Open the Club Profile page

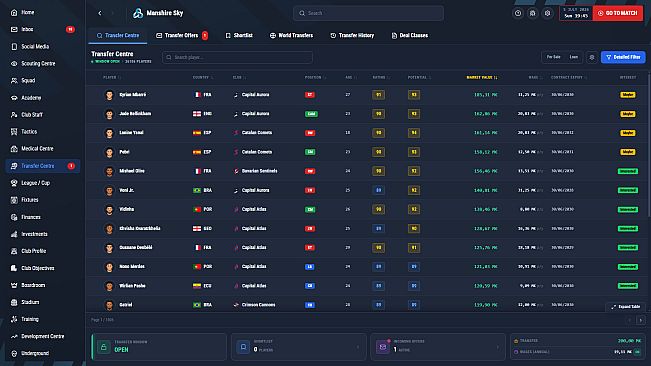[42, 251]
